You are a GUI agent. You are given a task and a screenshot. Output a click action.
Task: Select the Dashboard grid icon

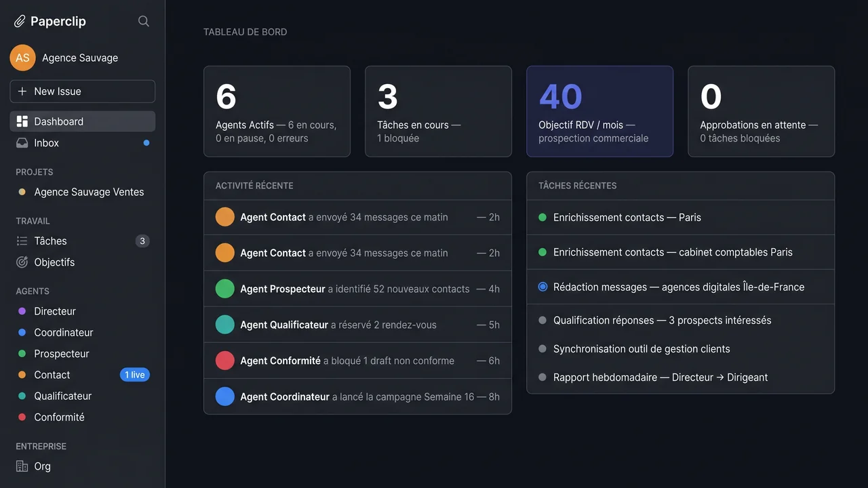tap(22, 121)
